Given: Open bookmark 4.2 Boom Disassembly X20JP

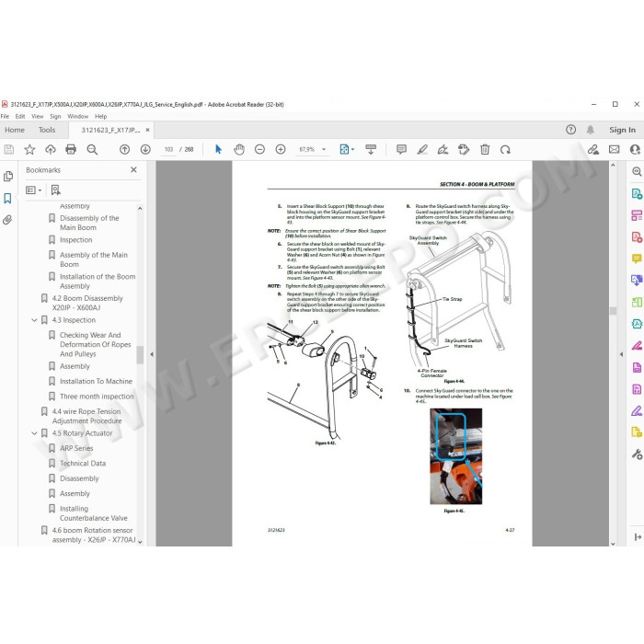Looking at the screenshot, I should (x=87, y=303).
